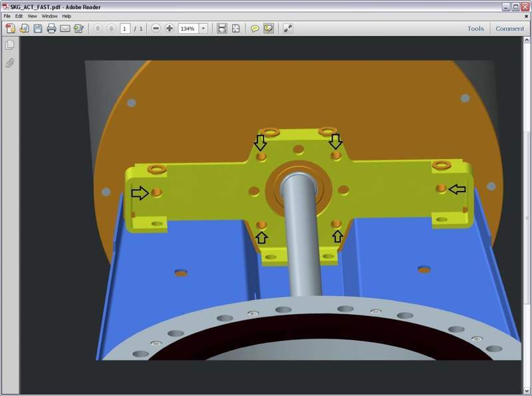Click the fit one full page button
This screenshot has width=532, height=396.
235,29
